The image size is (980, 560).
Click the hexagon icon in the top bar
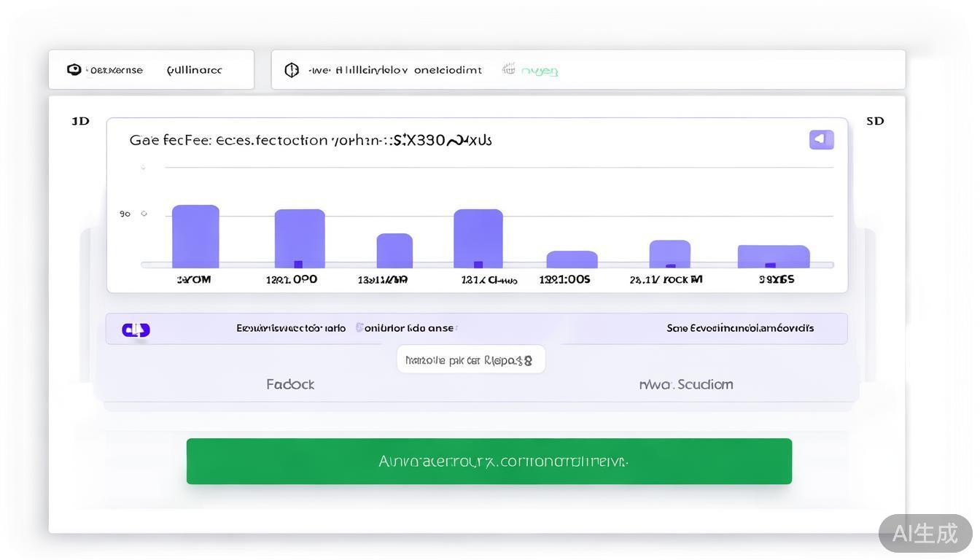pyautogui.click(x=292, y=70)
